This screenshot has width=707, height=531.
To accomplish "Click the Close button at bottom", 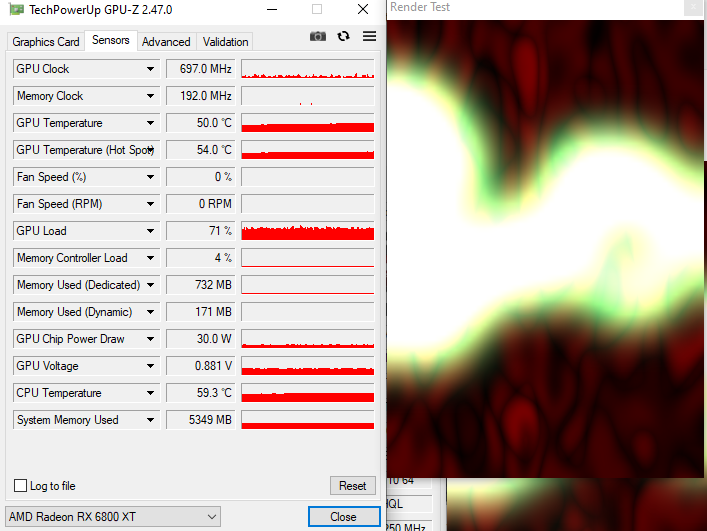I will pyautogui.click(x=344, y=517).
